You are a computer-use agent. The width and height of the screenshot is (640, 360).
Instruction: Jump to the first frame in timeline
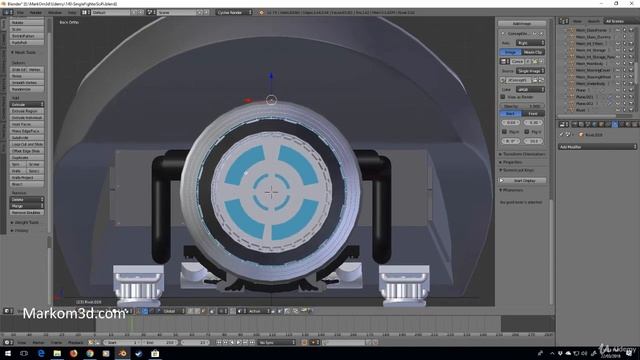coord(219,342)
